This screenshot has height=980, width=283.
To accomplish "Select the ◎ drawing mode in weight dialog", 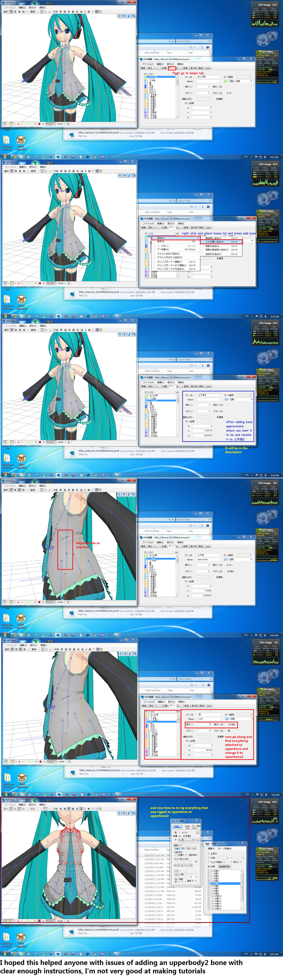I will tap(183, 848).
